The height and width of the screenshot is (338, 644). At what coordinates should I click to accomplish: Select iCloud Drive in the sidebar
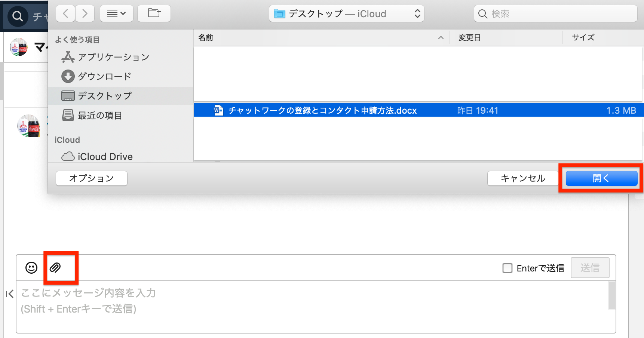tap(105, 156)
